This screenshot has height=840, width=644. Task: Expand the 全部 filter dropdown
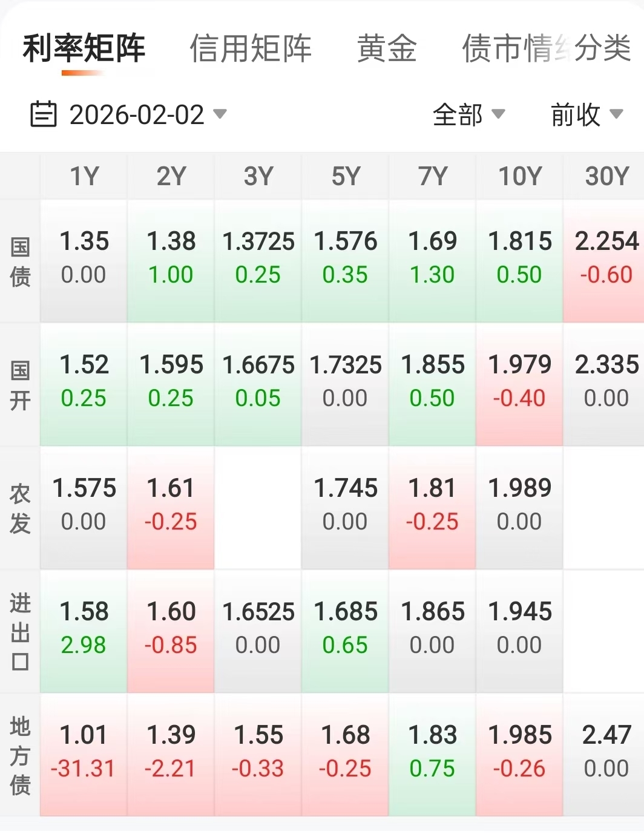[468, 114]
